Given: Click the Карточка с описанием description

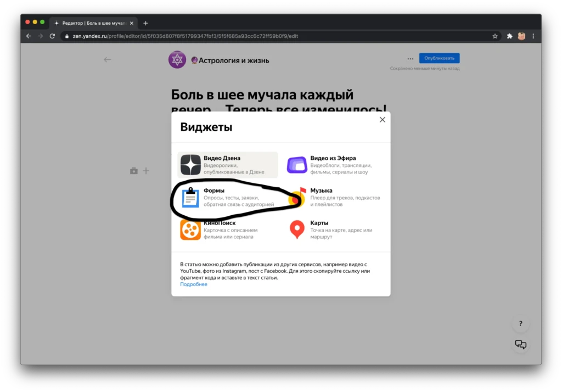Looking at the screenshot, I should click(231, 233).
